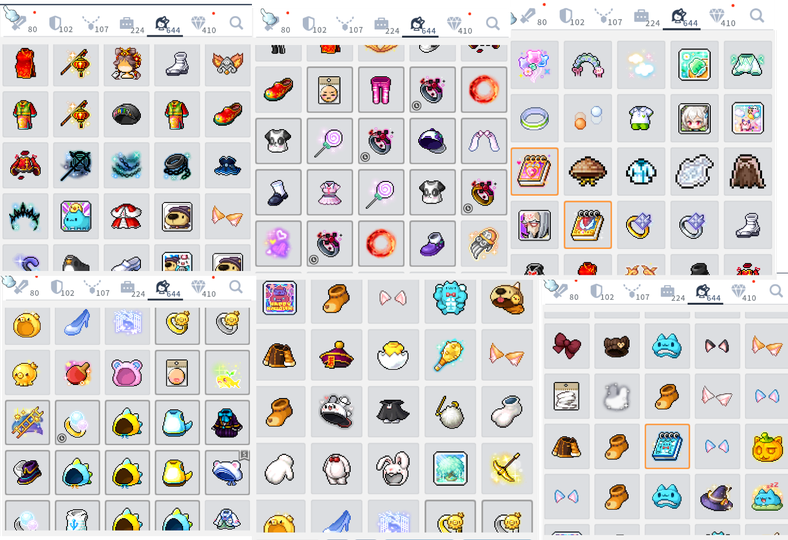Choose the pink bear hood item
This screenshot has height=540, width=788.
coord(127,372)
